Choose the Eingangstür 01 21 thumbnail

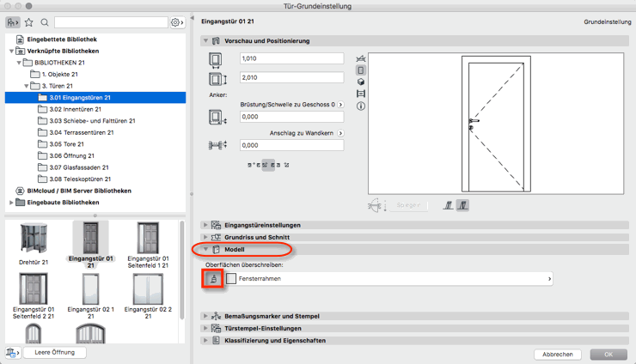point(90,245)
